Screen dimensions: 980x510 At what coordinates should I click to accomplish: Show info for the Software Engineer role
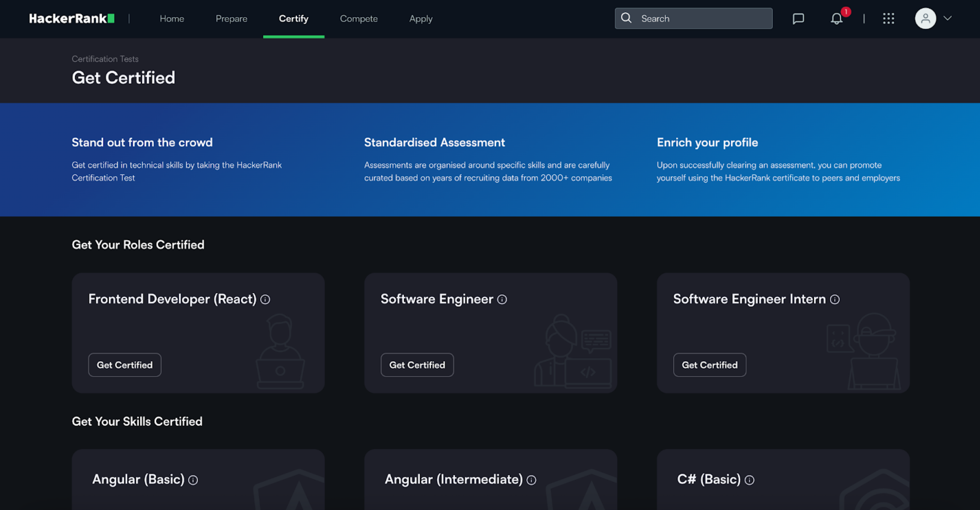(502, 300)
